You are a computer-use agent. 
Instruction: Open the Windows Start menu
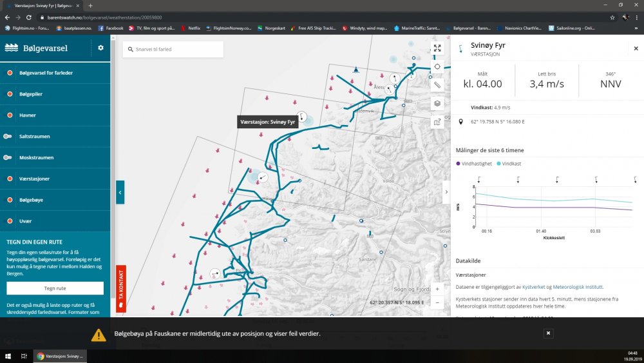pyautogui.click(x=7, y=357)
